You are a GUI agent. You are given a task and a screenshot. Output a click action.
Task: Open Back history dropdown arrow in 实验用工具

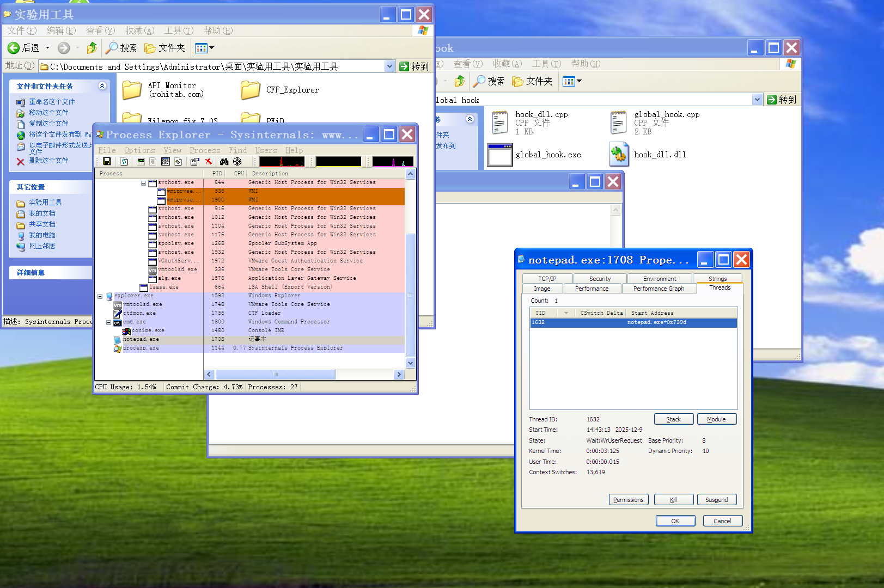pos(48,48)
